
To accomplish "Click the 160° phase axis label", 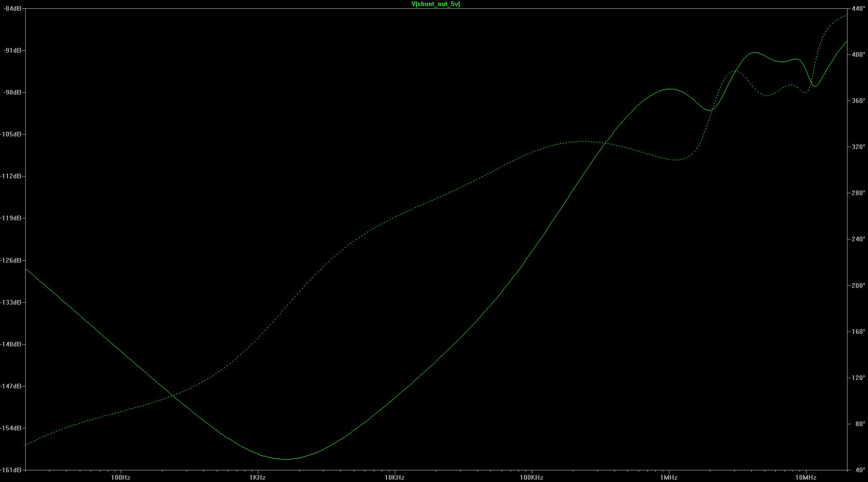I will point(858,332).
